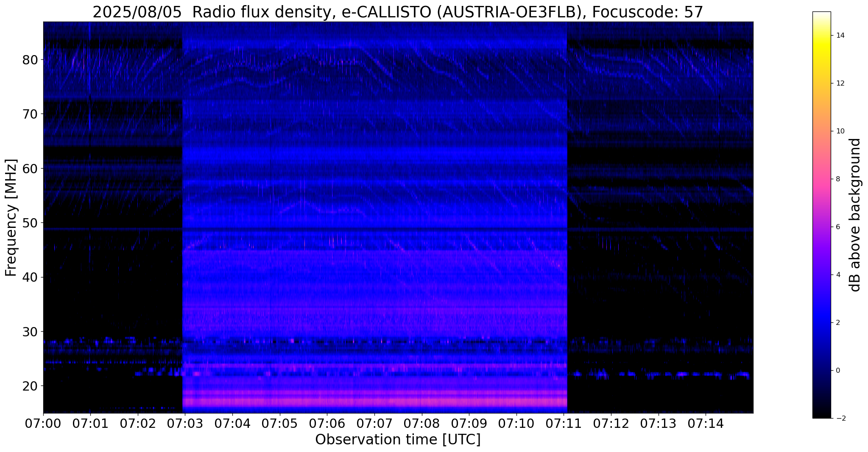Click the 07:07 time tick label
868x452 pixels.
click(x=374, y=424)
